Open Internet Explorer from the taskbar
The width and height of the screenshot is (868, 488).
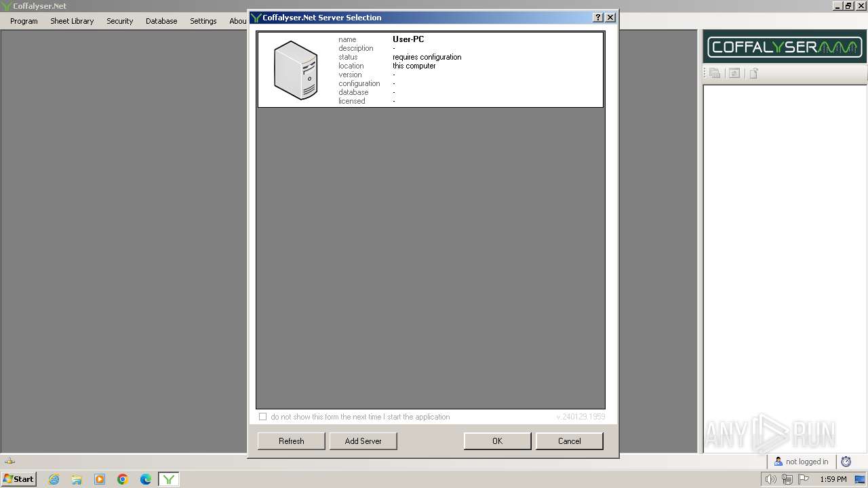pyautogui.click(x=54, y=479)
